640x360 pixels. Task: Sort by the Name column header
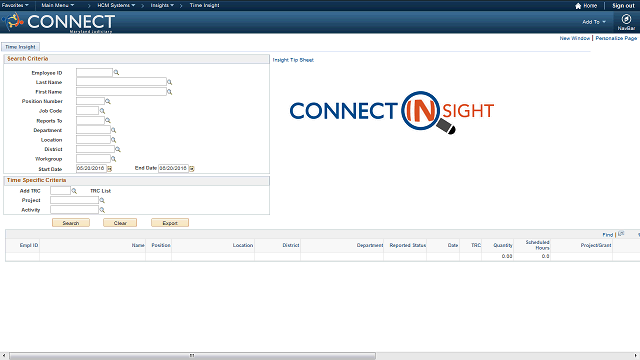tap(138, 245)
